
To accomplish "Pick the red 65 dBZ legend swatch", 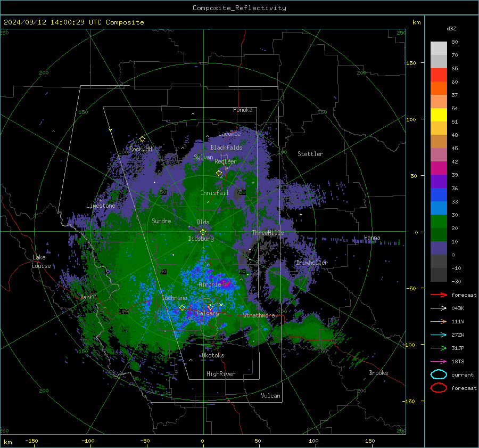I will click(x=439, y=75).
